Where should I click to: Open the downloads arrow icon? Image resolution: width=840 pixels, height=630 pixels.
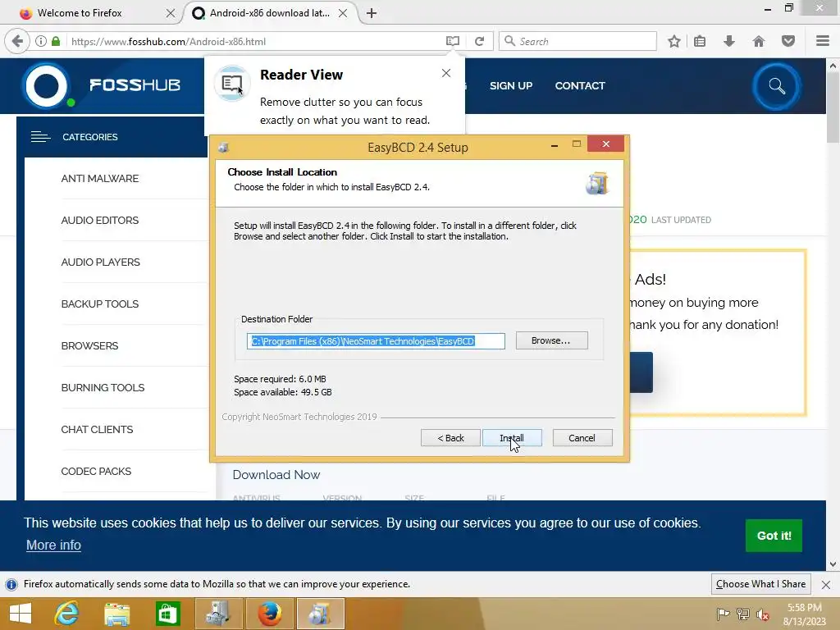[729, 41]
